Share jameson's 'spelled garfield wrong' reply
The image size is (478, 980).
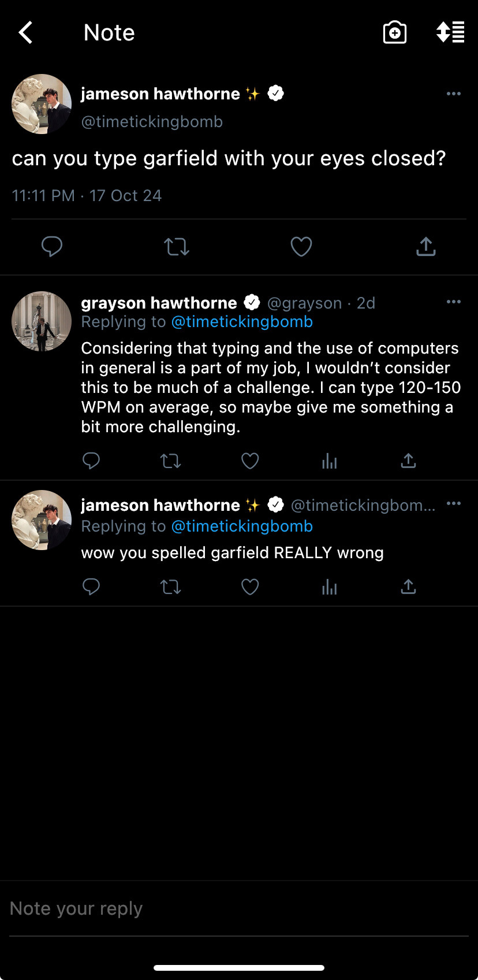click(x=408, y=587)
